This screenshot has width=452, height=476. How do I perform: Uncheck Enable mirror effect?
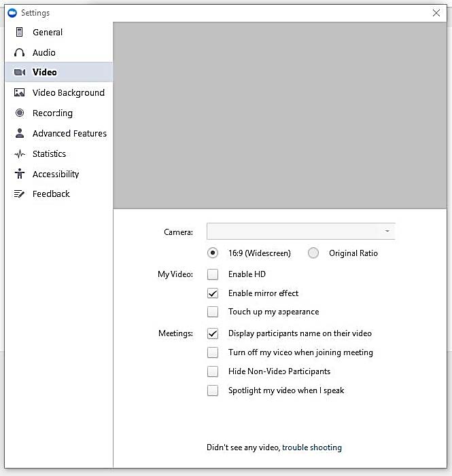coord(213,293)
